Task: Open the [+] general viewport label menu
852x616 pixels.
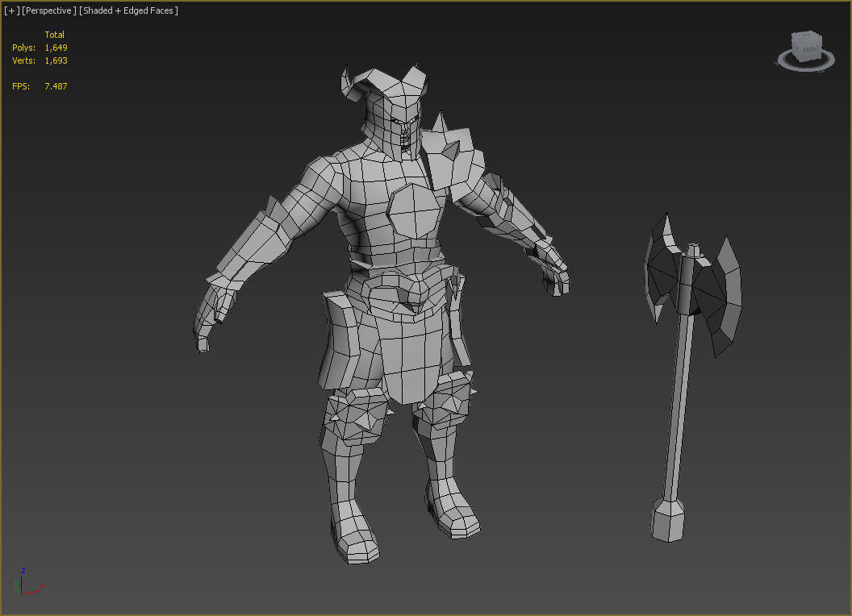Action: (12, 10)
